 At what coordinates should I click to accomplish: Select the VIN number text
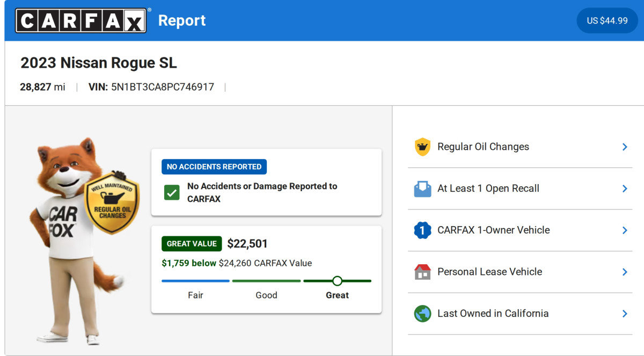(162, 87)
